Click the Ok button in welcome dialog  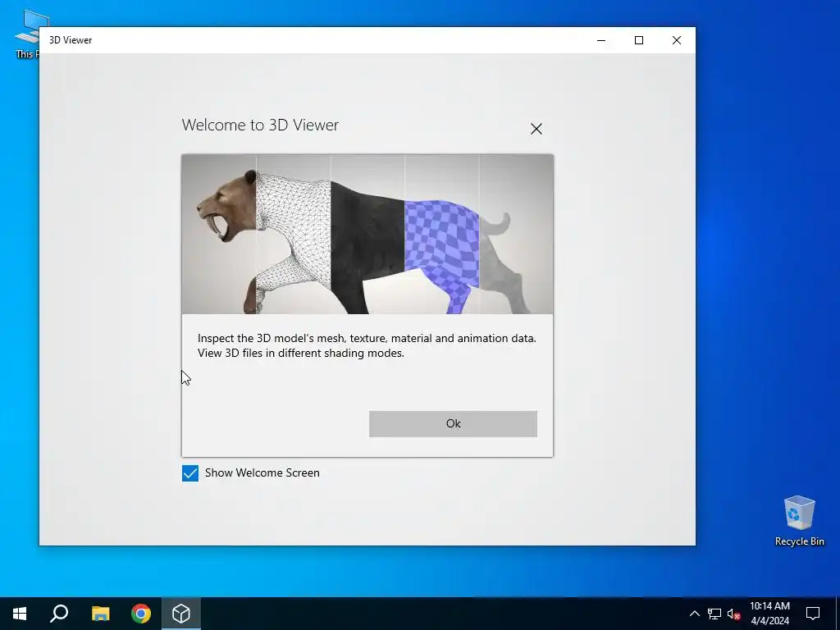point(453,424)
